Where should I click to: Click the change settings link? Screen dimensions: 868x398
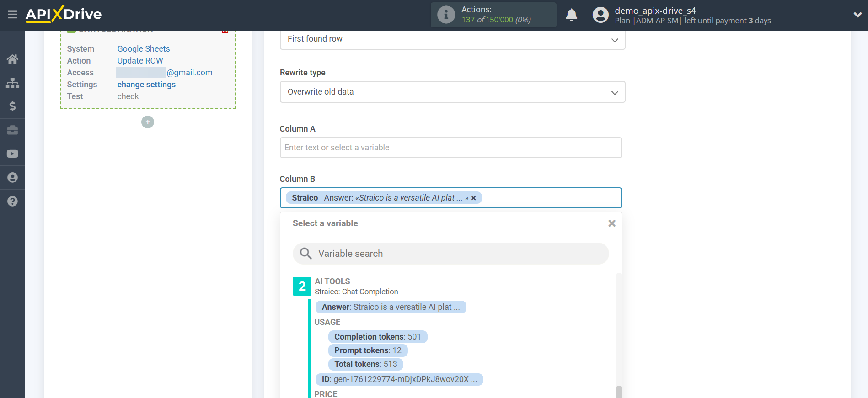coord(146,85)
